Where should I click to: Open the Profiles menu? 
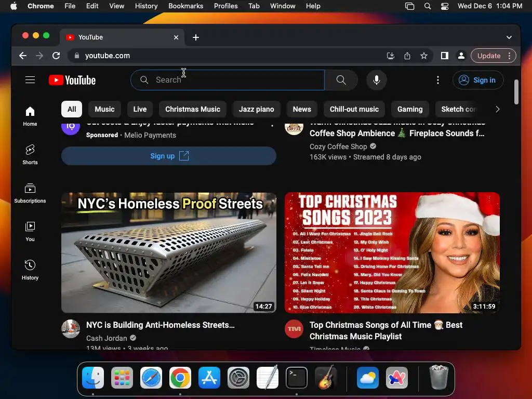click(225, 6)
